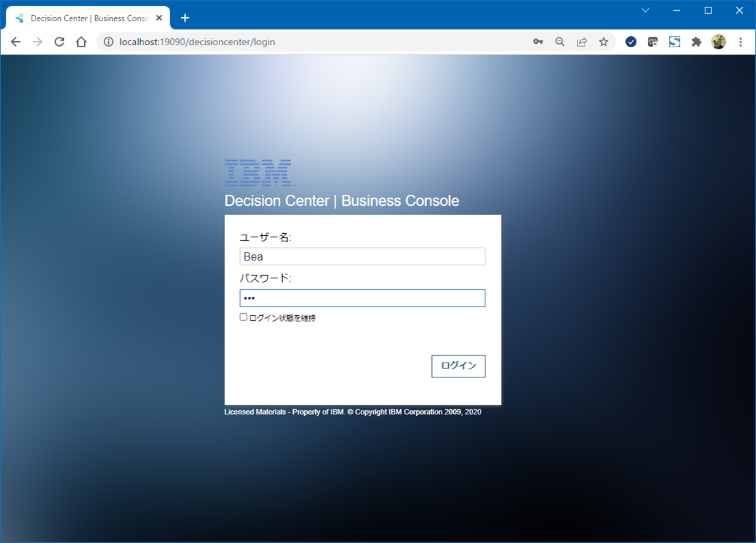The image size is (756, 543).
Task: Open the blue checkmark extension
Action: (631, 42)
